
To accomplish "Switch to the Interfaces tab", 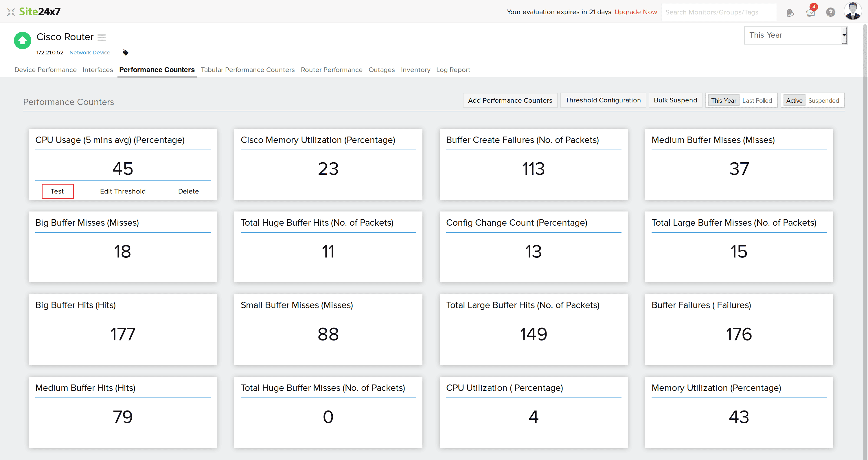I will click(x=98, y=70).
